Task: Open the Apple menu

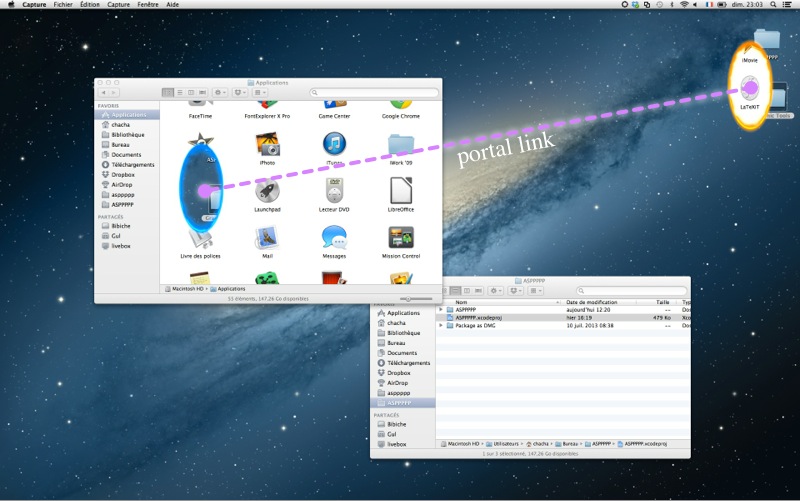Action: (11, 5)
